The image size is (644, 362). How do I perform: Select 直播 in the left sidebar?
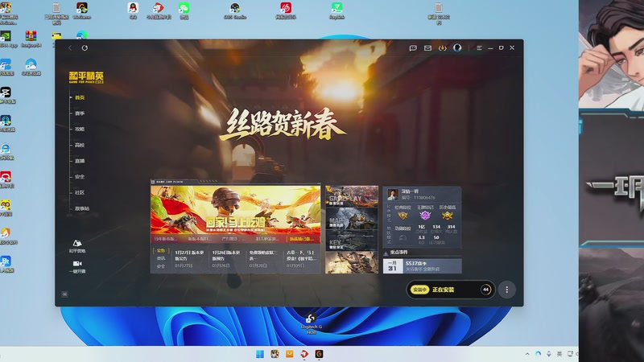pyautogui.click(x=80, y=161)
